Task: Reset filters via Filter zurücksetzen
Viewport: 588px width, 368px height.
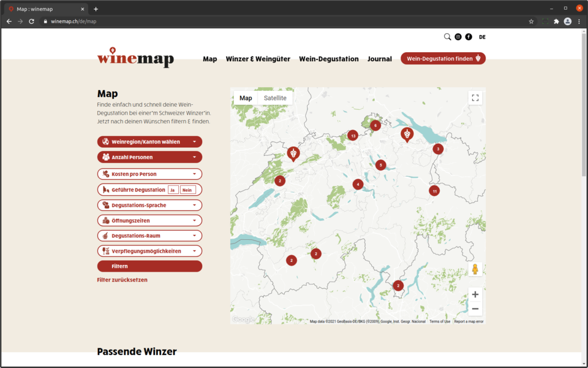Action: coord(123,280)
